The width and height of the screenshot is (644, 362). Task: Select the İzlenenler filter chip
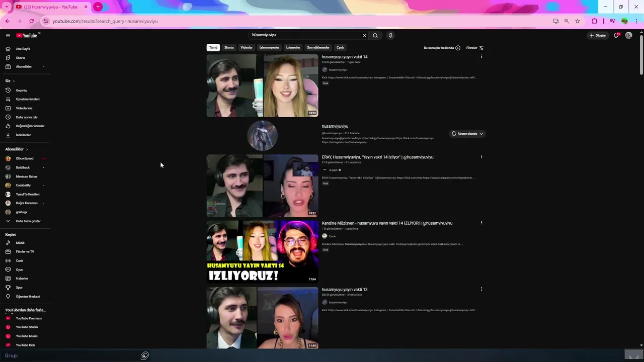point(293,47)
